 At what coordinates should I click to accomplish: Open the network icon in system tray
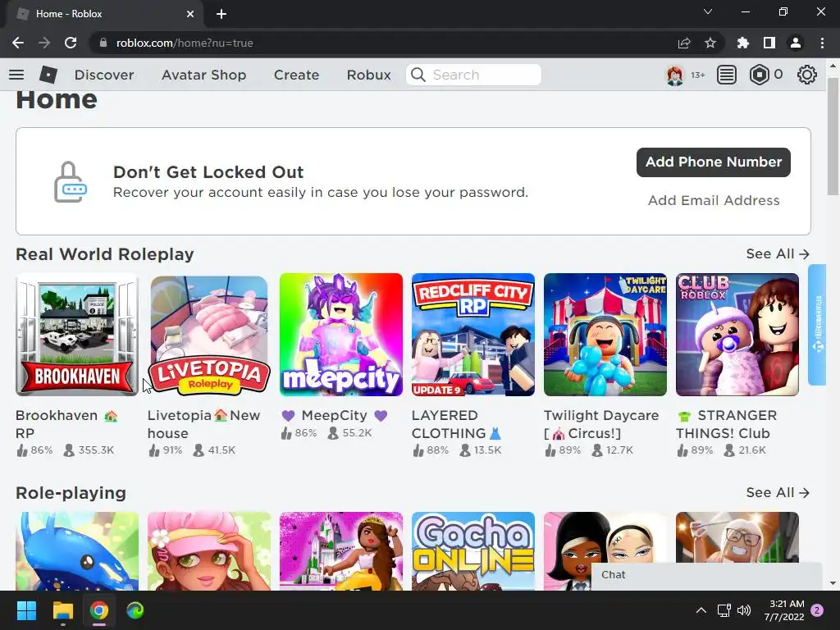724,610
